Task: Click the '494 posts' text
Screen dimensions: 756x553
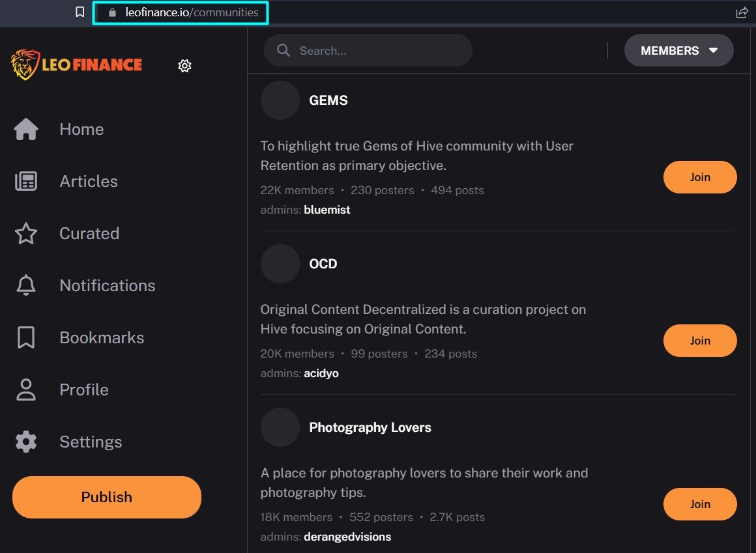Action: (458, 190)
